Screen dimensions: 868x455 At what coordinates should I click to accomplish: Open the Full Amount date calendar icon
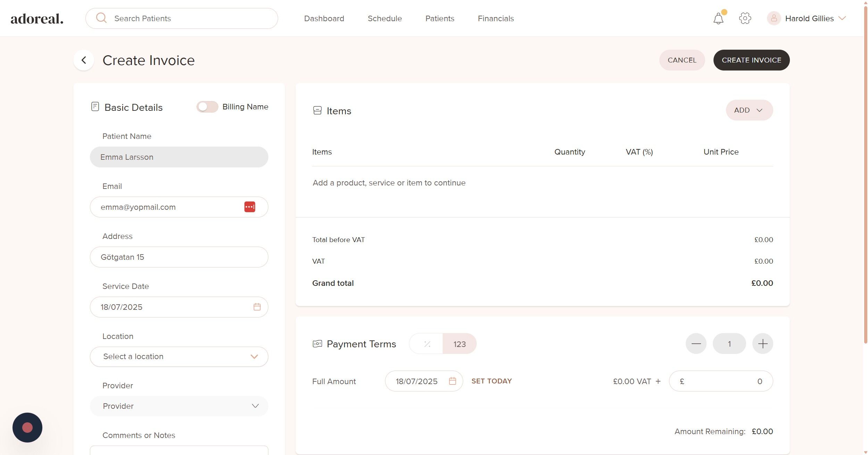point(452,381)
